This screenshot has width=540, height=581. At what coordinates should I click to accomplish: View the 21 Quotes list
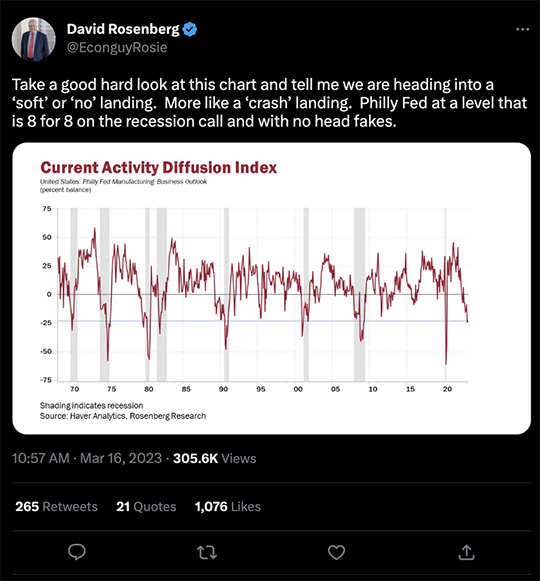146,507
